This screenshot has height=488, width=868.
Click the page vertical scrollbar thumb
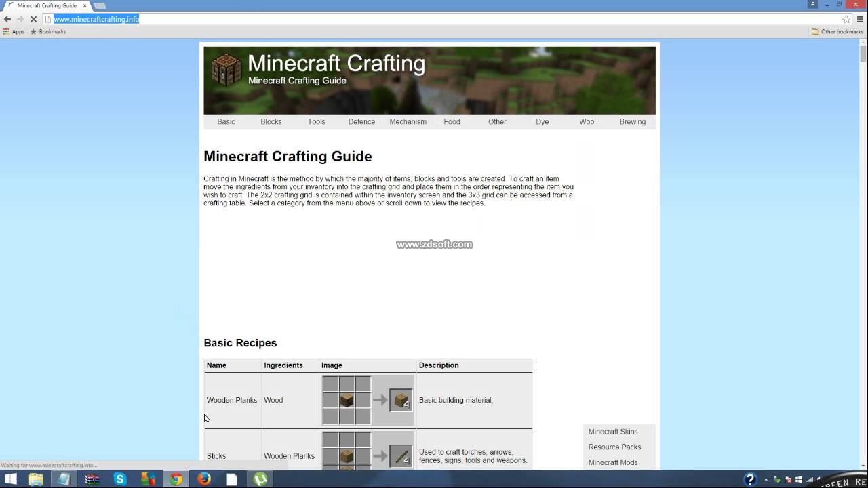pyautogui.click(x=863, y=55)
